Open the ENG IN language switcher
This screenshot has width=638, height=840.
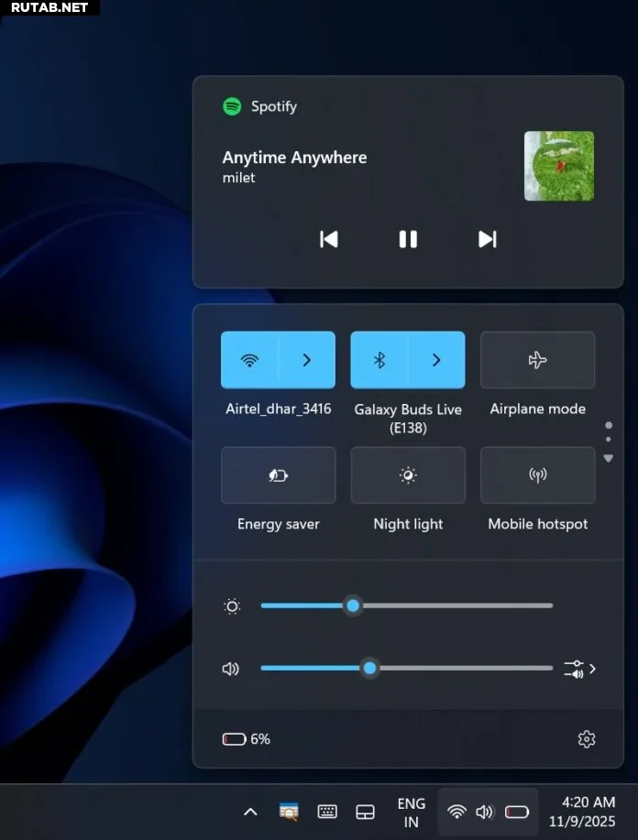pyautogui.click(x=411, y=812)
